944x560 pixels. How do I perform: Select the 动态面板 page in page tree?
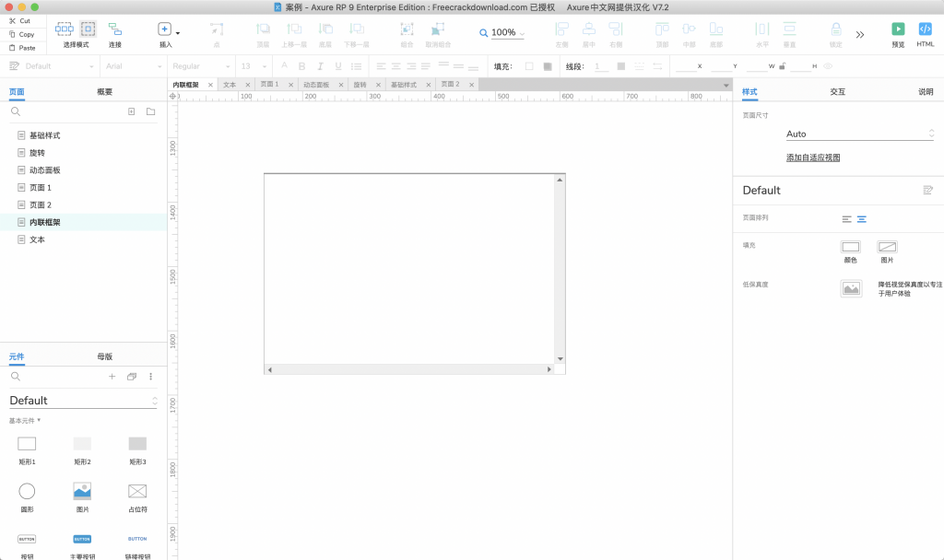(x=44, y=170)
